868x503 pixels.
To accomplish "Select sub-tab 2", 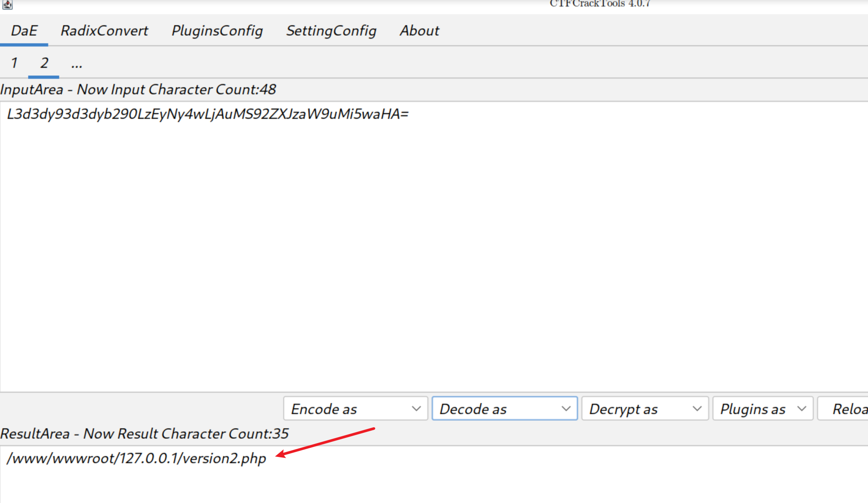I will [x=44, y=63].
